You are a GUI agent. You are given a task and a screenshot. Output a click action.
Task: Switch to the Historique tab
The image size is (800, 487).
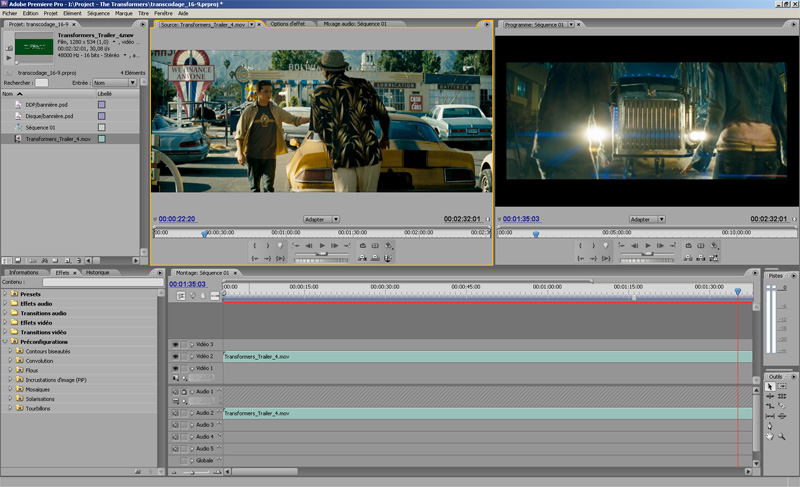(x=97, y=272)
